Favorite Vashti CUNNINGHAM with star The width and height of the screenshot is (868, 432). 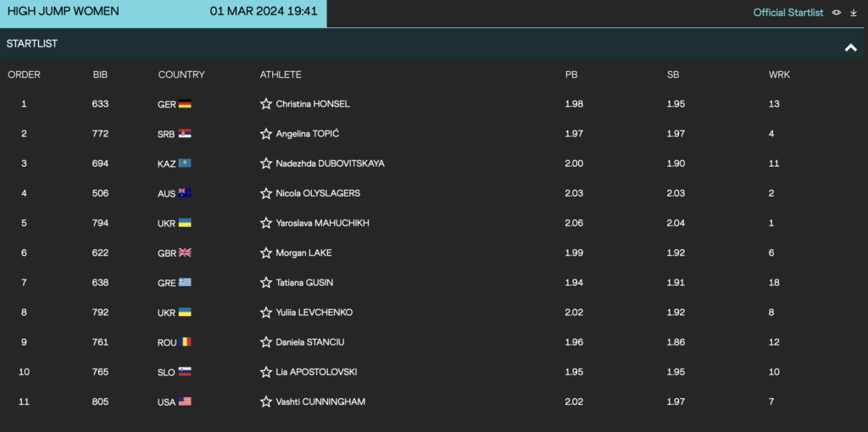265,402
